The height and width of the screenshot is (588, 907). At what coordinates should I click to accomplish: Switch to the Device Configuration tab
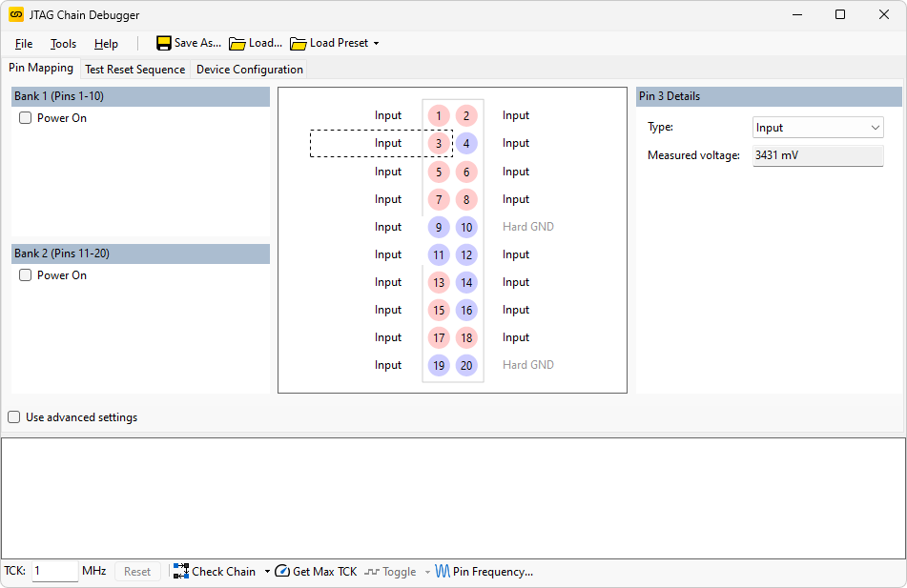point(249,70)
